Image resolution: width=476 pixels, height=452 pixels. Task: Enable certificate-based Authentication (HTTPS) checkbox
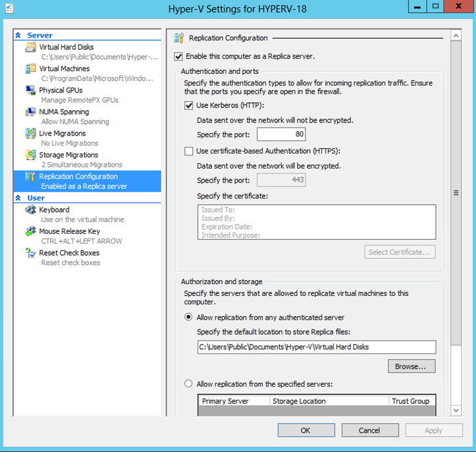[x=189, y=151]
